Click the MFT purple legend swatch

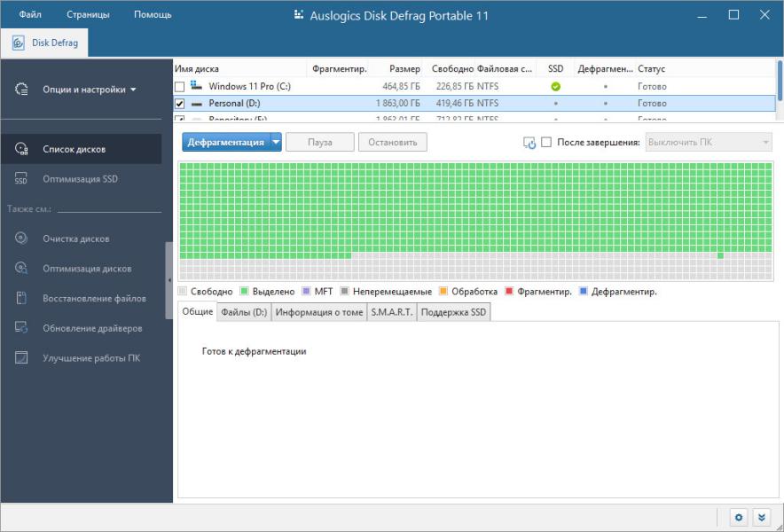307,291
